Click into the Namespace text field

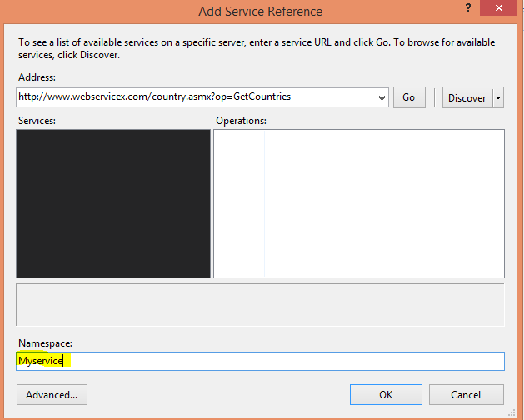(x=260, y=361)
